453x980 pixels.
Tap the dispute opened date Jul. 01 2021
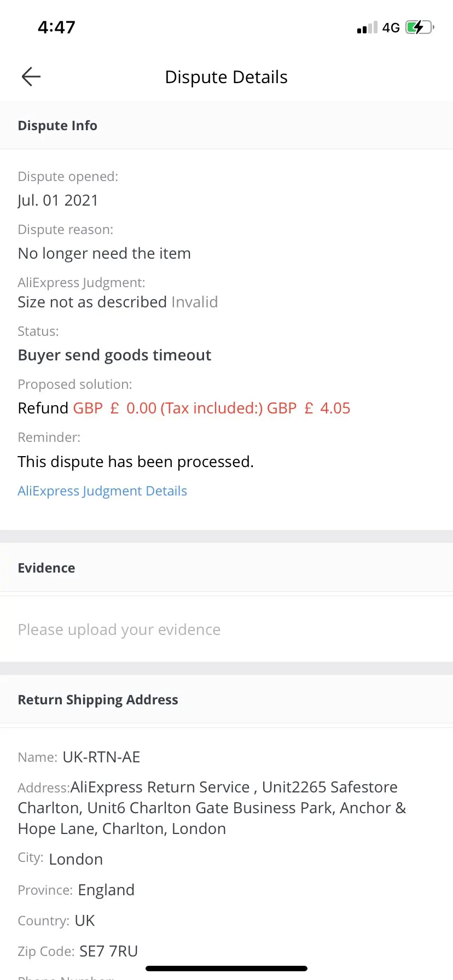tap(58, 200)
